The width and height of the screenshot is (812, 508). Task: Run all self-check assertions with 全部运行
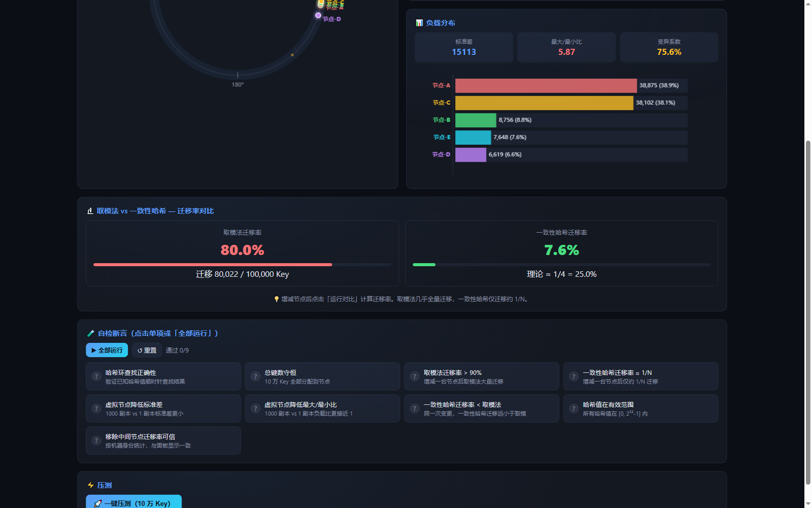(107, 350)
